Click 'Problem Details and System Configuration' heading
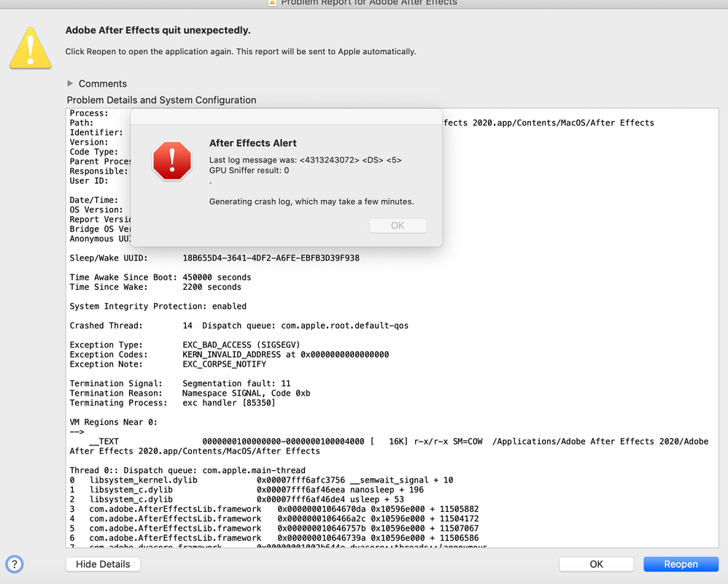 [161, 100]
